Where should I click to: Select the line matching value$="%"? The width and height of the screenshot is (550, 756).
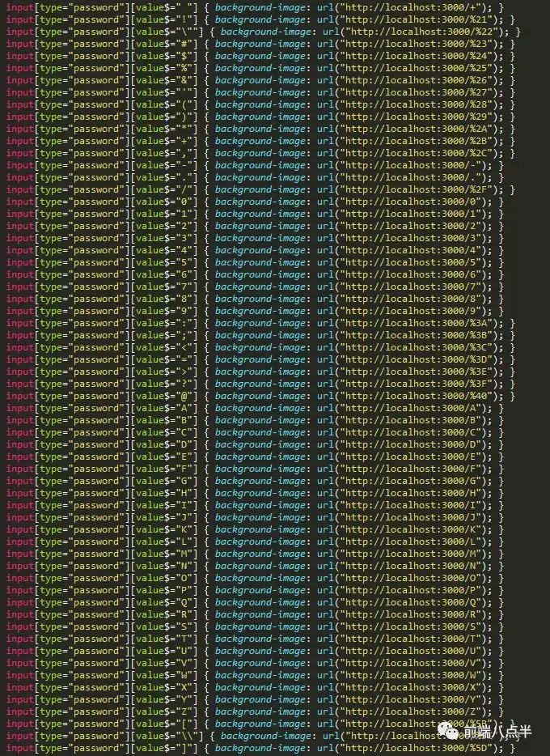[x=260, y=68]
